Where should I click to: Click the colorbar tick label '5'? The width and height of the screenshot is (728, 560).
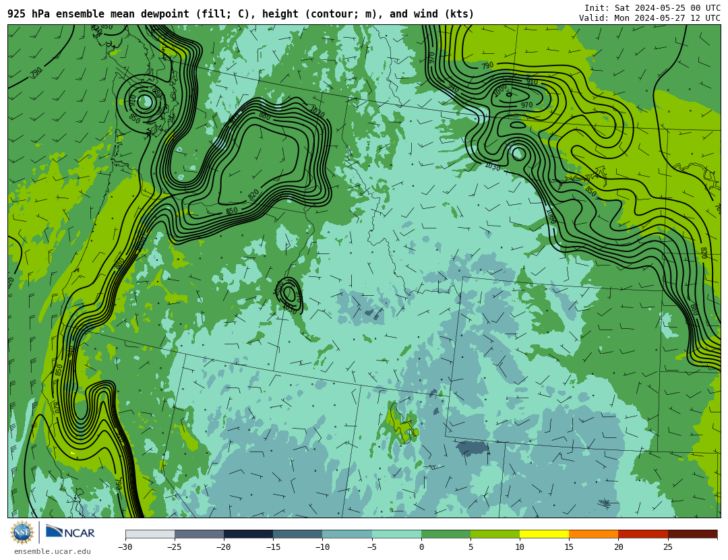[x=471, y=547]
